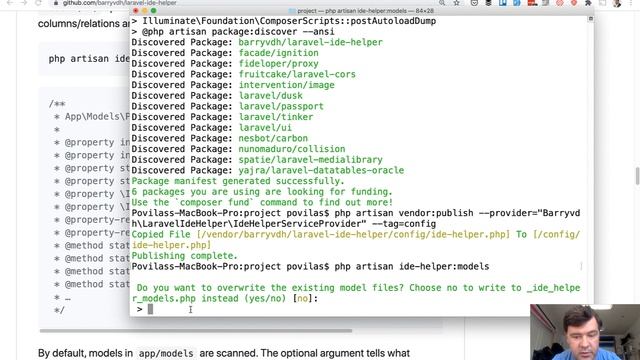Image resolution: width=640 pixels, height=360 pixels.
Task: Click the '[no]' default answer text
Action: click(x=302, y=298)
